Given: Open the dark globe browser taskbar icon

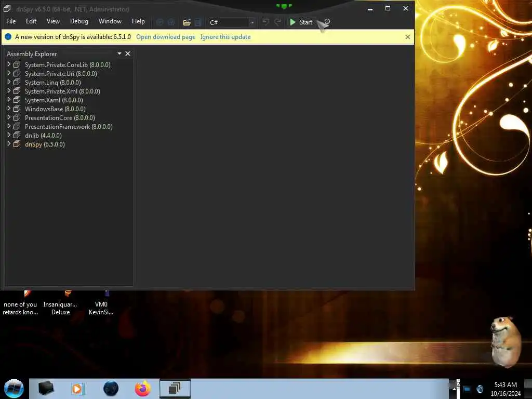Looking at the screenshot, I should pos(111,389).
